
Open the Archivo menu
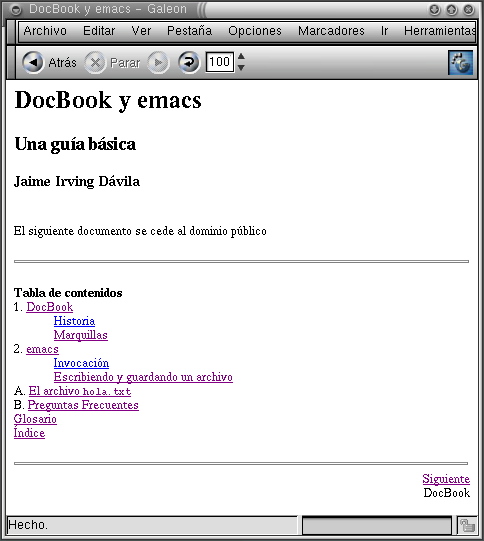(x=45, y=31)
